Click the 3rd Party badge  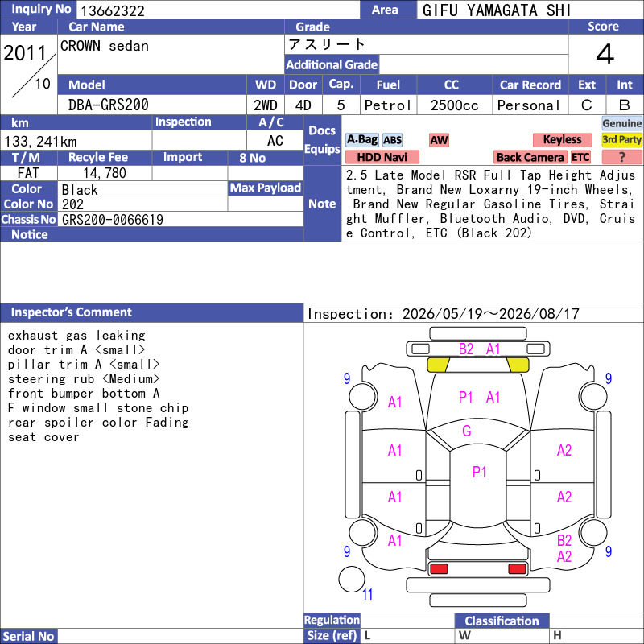(621, 139)
